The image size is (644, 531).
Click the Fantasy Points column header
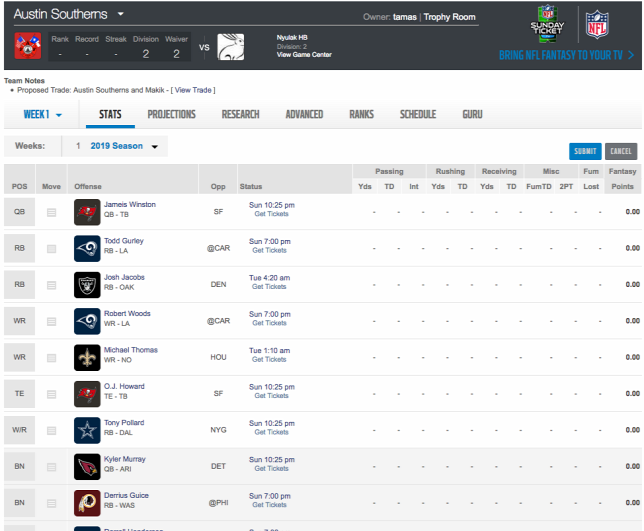point(622,179)
